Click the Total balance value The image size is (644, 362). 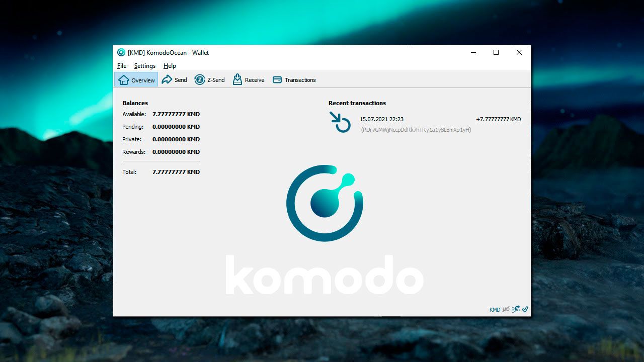click(x=176, y=171)
